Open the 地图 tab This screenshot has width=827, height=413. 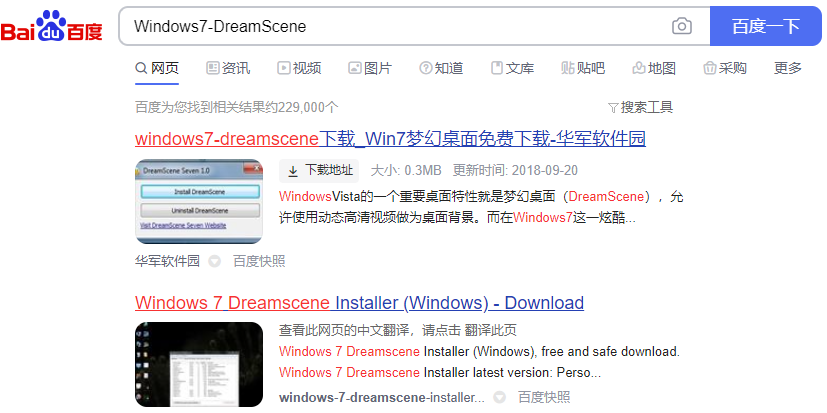pos(654,68)
